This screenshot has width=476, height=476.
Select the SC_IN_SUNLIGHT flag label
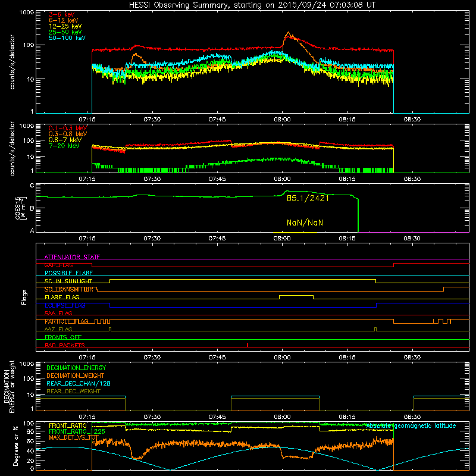pyautogui.click(x=68, y=281)
